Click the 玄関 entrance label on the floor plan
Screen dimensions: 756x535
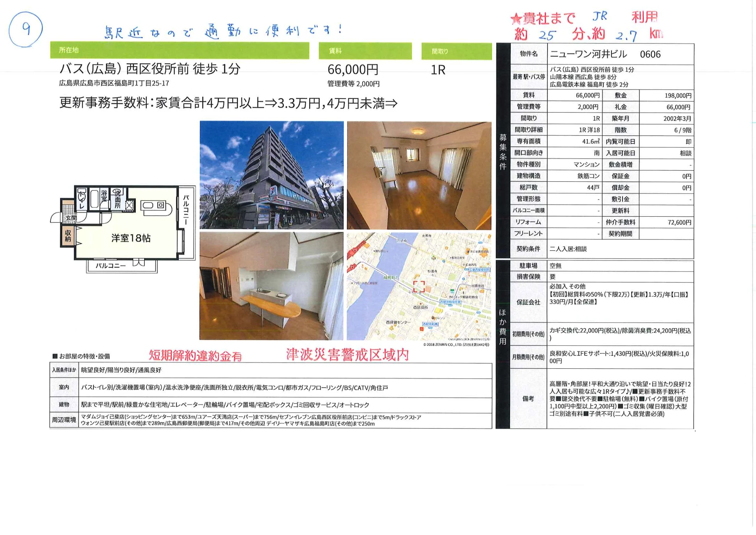71,218
